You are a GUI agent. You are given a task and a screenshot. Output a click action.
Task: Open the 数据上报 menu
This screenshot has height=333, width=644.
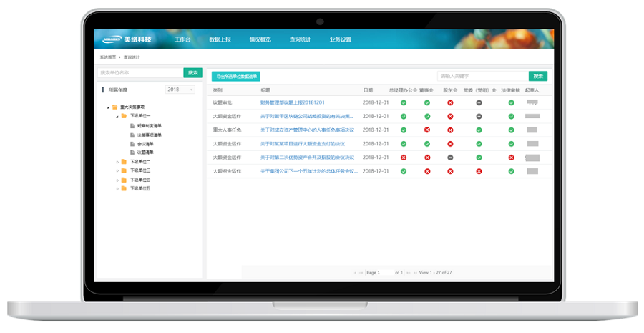coord(220,40)
